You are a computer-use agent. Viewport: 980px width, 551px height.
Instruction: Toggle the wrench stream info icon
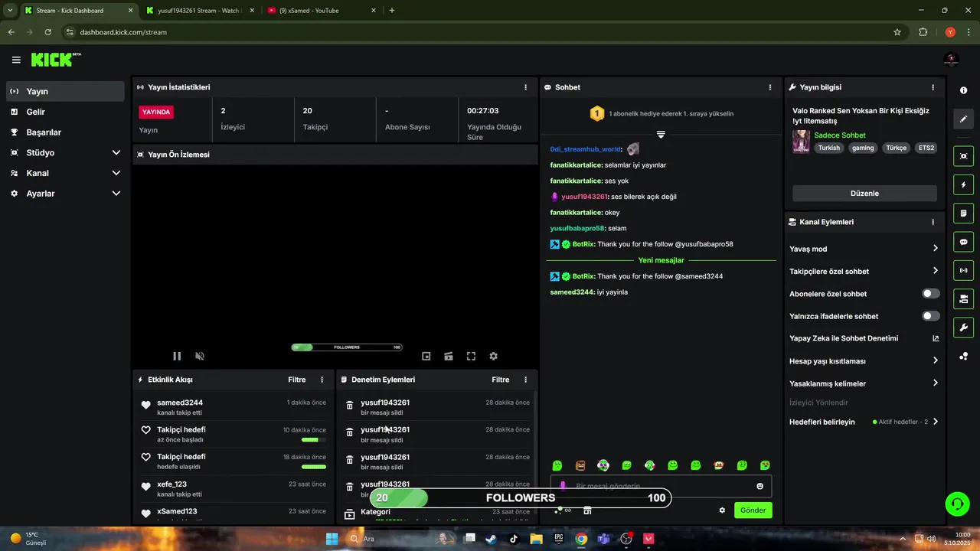coord(963,328)
